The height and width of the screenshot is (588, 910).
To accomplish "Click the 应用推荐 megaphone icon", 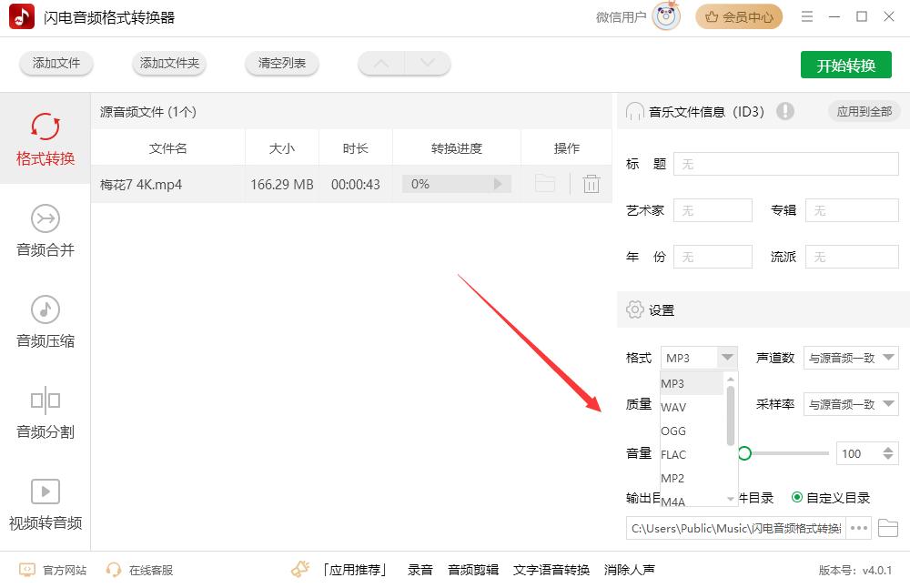I will click(300, 568).
